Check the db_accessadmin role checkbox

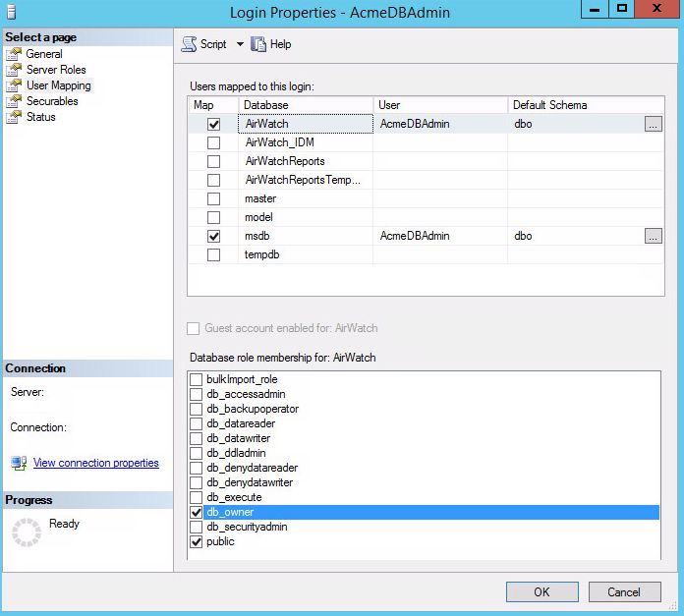197,394
